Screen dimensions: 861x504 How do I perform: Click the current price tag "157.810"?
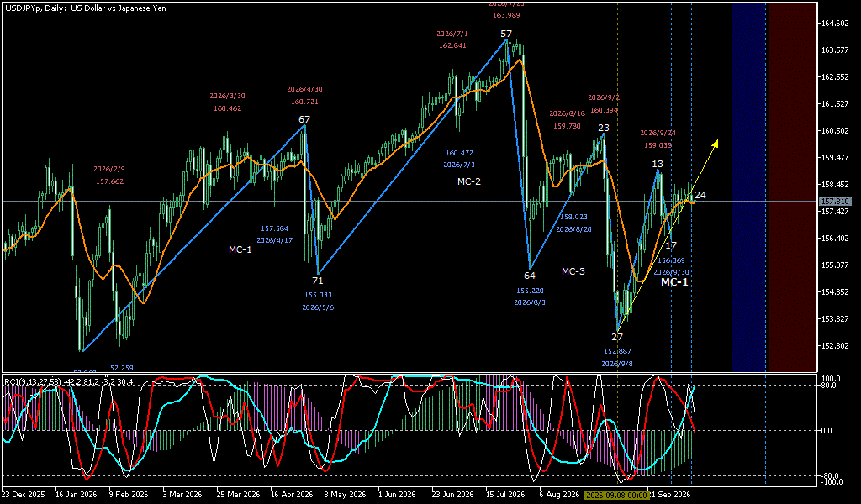coord(835,202)
